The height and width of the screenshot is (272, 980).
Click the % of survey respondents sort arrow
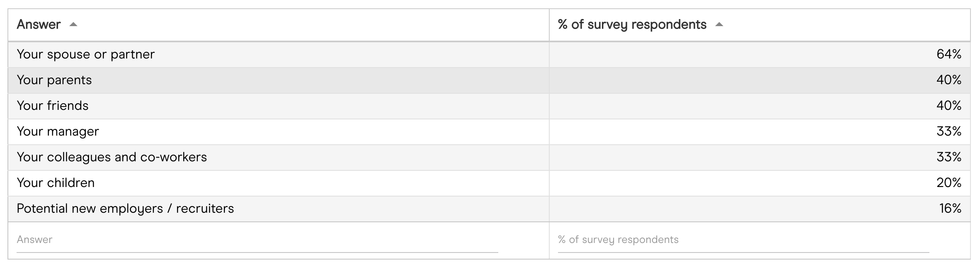[719, 25]
